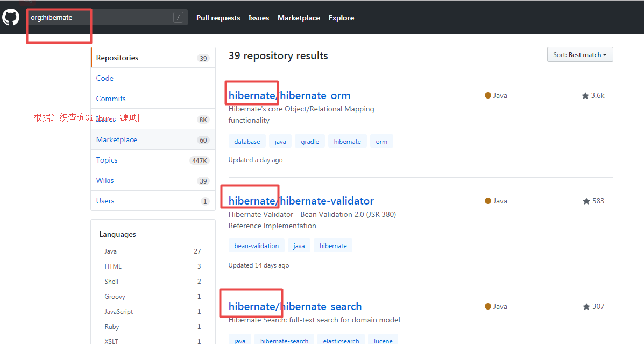
Task: Open Pull requests in the top navigation
Action: tap(218, 18)
